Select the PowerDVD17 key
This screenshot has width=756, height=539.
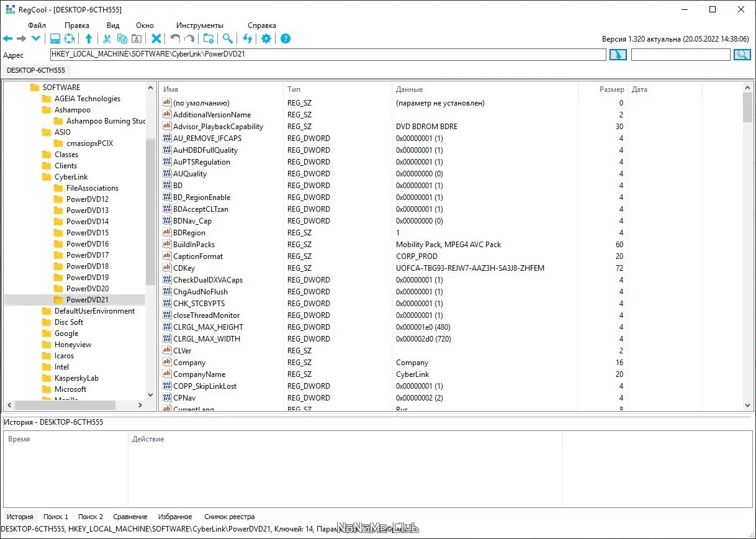[88, 255]
